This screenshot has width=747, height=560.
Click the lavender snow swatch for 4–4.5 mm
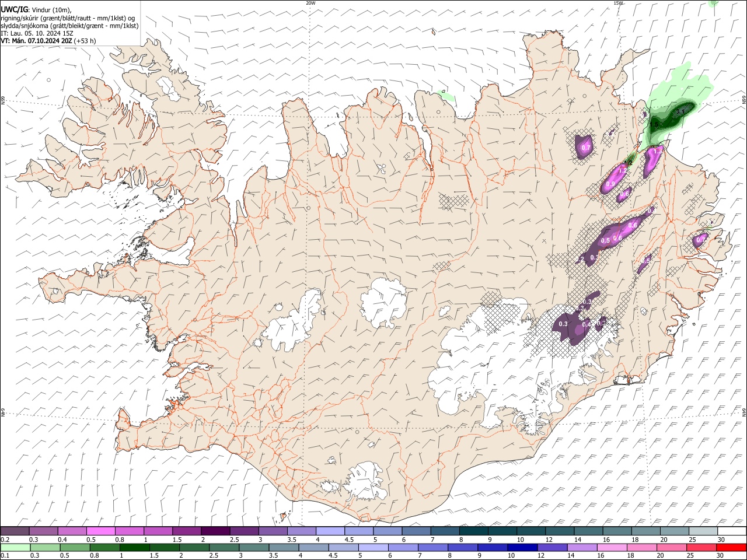[x=330, y=531]
